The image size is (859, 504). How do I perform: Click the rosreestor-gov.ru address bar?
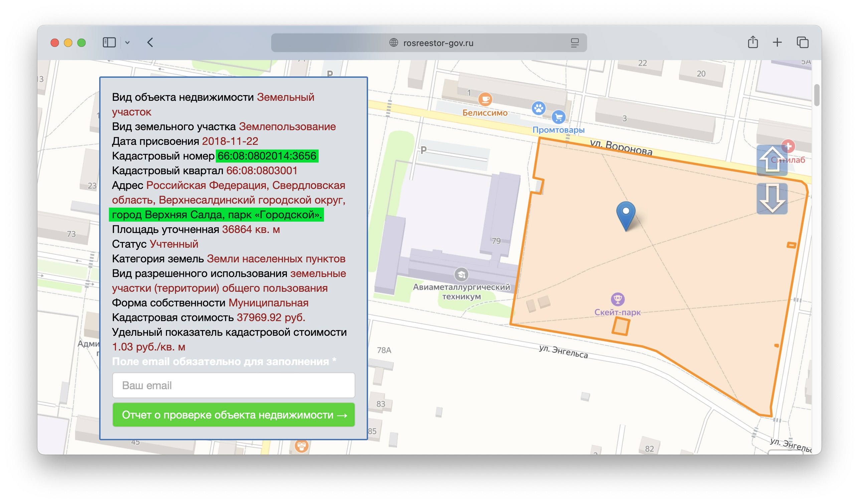[x=429, y=43]
